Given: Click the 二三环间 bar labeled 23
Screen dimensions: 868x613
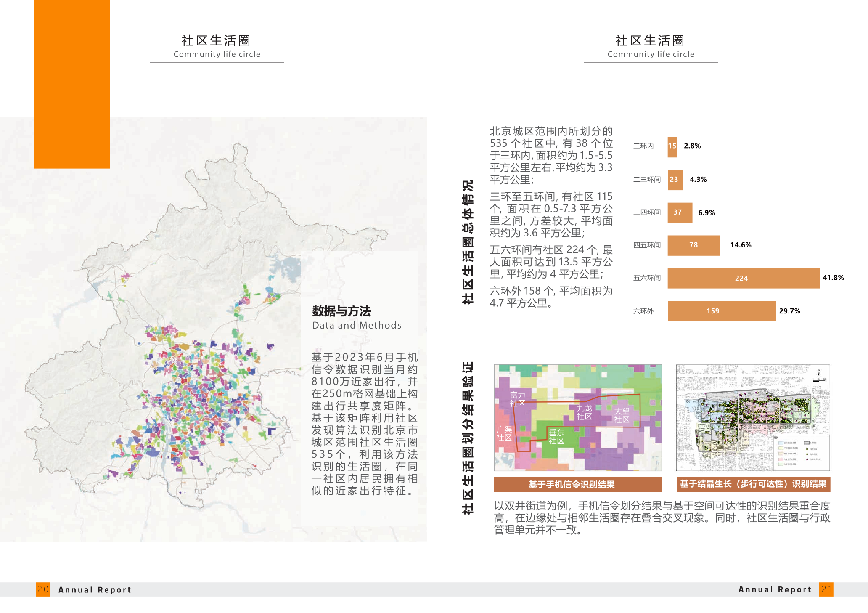Looking at the screenshot, I should [675, 180].
